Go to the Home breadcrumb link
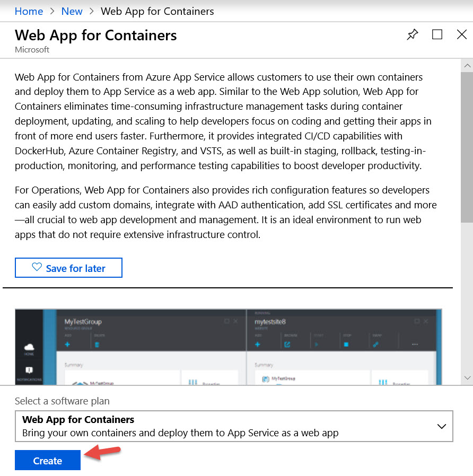 (29, 11)
